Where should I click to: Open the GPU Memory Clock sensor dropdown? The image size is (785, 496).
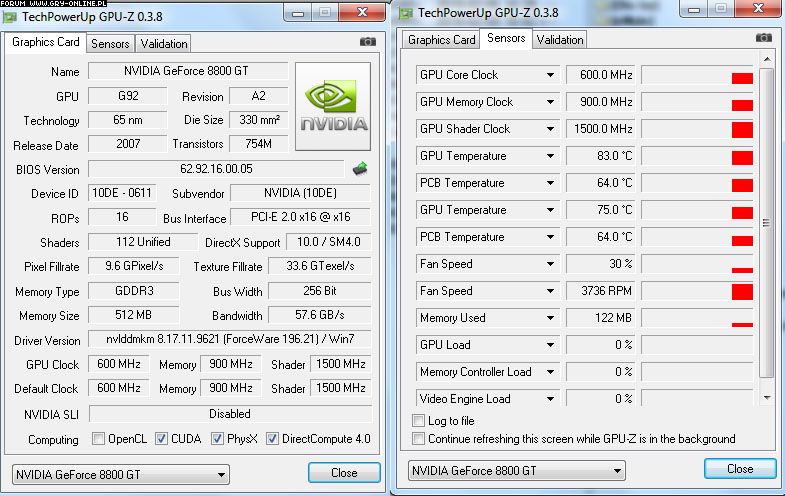[550, 102]
